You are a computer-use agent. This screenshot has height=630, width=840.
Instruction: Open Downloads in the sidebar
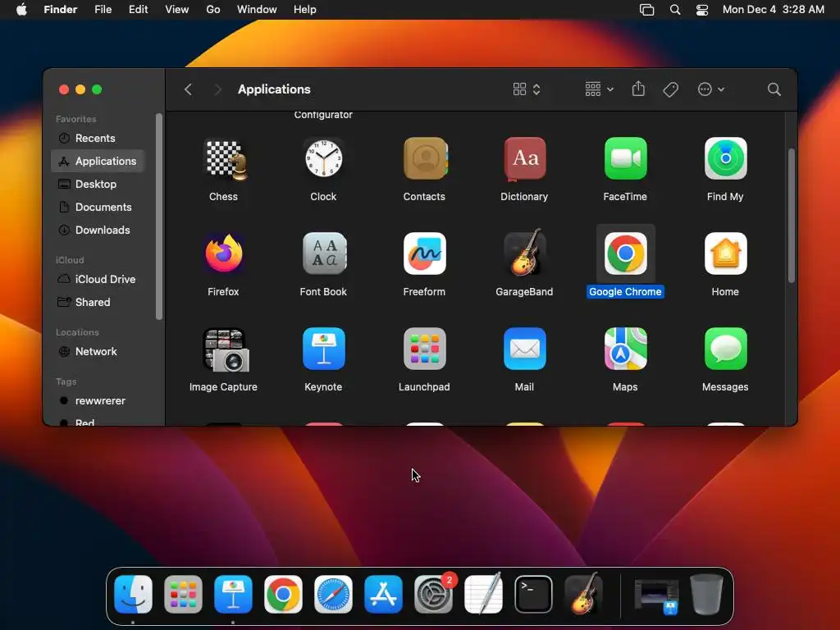click(x=98, y=231)
